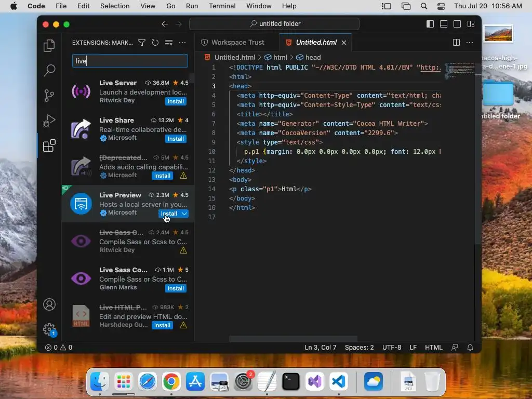The image size is (532, 399).
Task: Close the Untitled.html tab
Action: click(x=344, y=43)
